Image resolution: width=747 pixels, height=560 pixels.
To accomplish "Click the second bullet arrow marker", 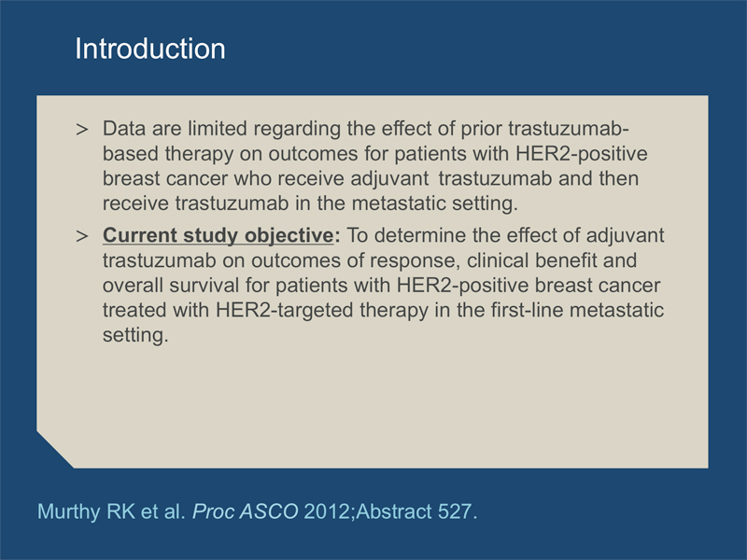I will [x=82, y=236].
